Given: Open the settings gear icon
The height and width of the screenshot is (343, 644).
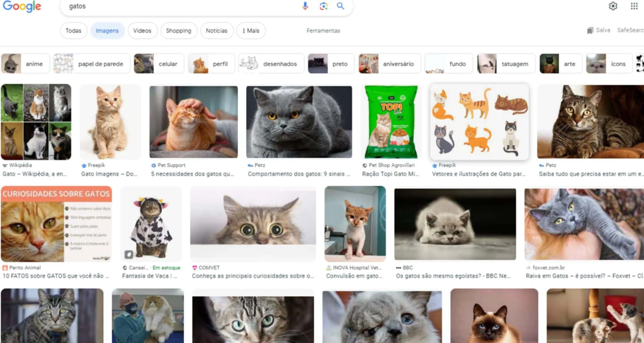Looking at the screenshot, I should [613, 6].
